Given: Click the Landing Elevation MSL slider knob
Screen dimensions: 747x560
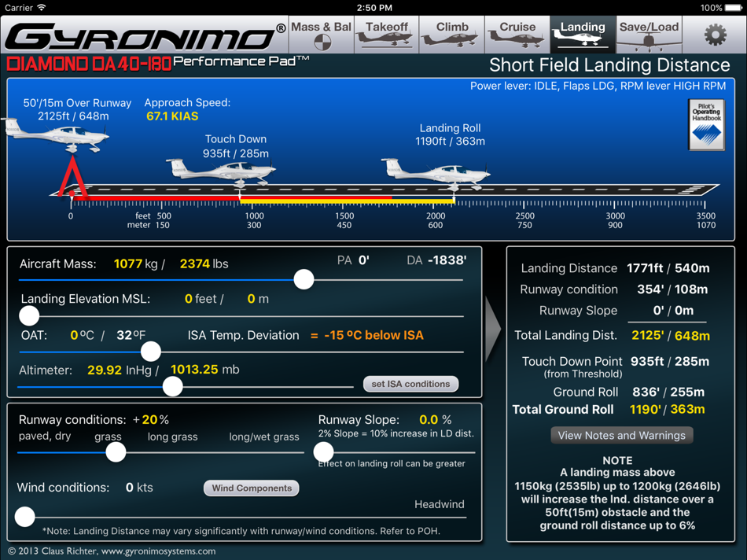Looking at the screenshot, I should (29, 315).
